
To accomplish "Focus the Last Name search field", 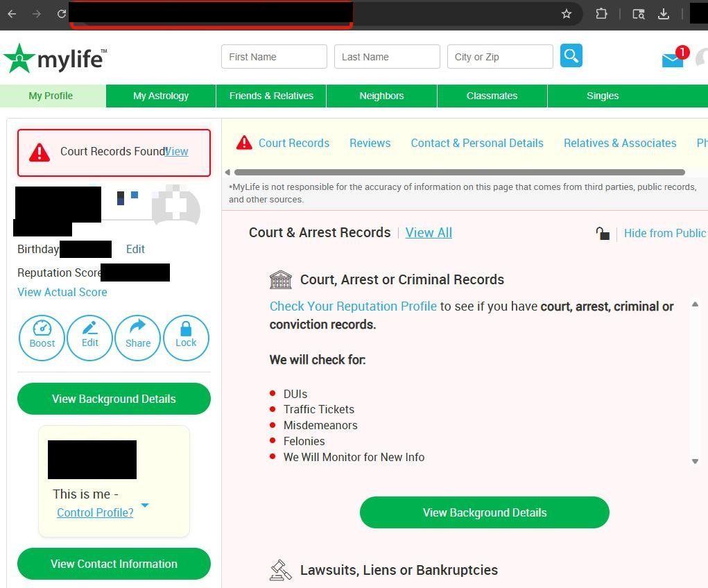I will 387,56.
